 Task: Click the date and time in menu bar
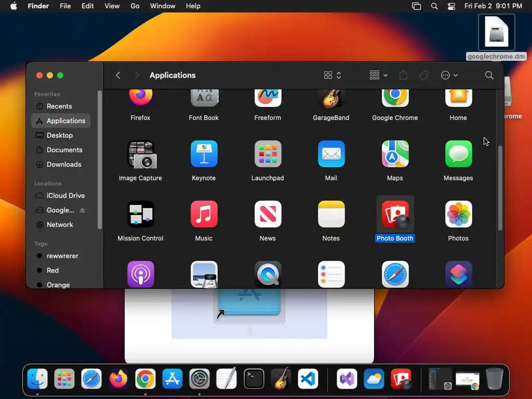[x=494, y=6]
